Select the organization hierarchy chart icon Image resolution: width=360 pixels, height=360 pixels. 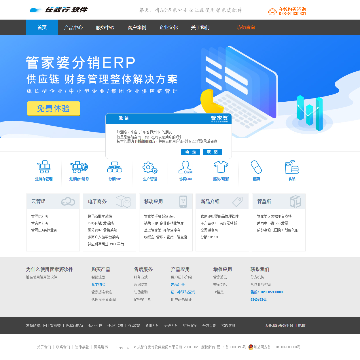(x=114, y=167)
